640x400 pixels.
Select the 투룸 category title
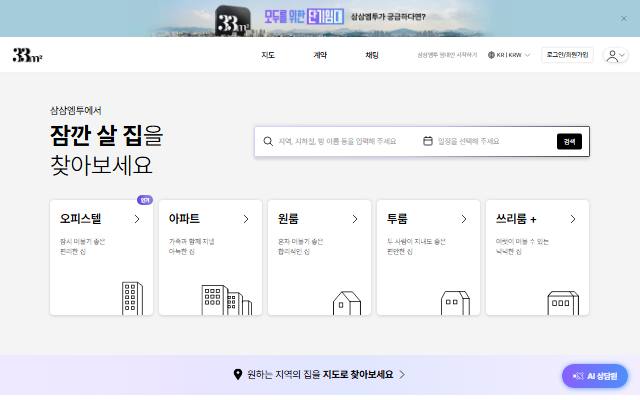397,219
